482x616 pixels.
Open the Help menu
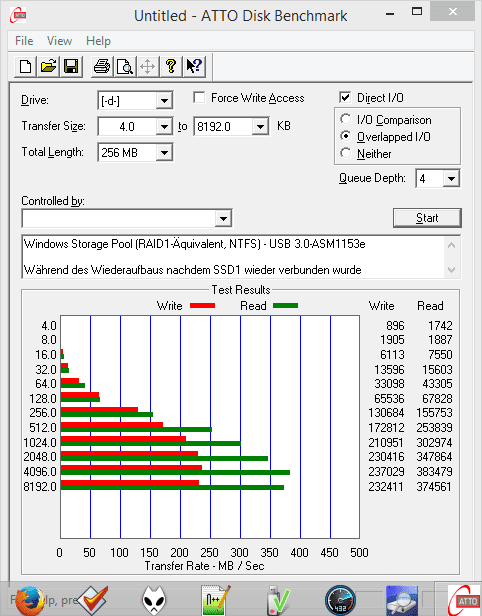(98, 41)
